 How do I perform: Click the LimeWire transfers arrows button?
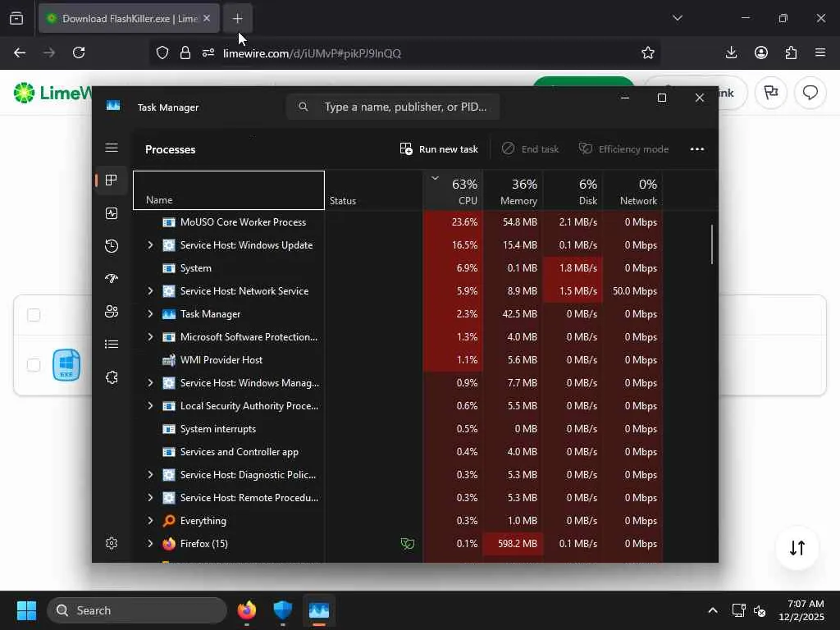point(797,548)
